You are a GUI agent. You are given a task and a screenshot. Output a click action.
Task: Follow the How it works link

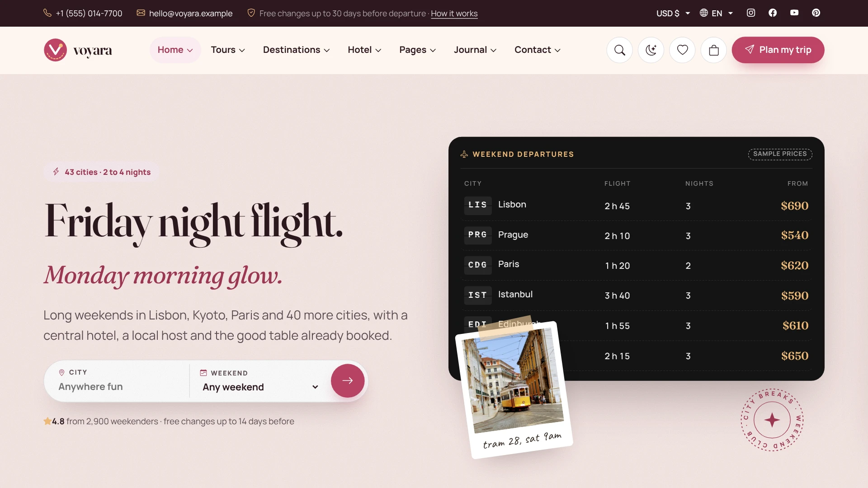[454, 14]
